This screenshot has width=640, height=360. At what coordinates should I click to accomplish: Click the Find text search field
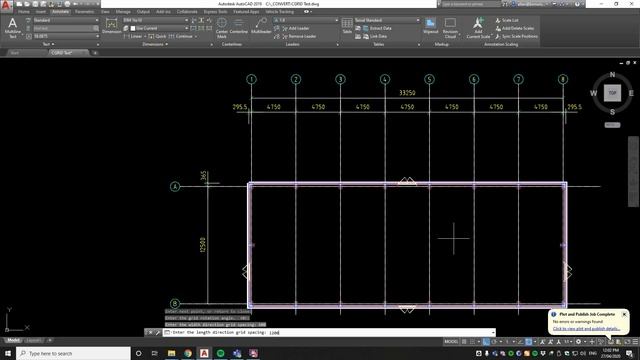(66, 28)
